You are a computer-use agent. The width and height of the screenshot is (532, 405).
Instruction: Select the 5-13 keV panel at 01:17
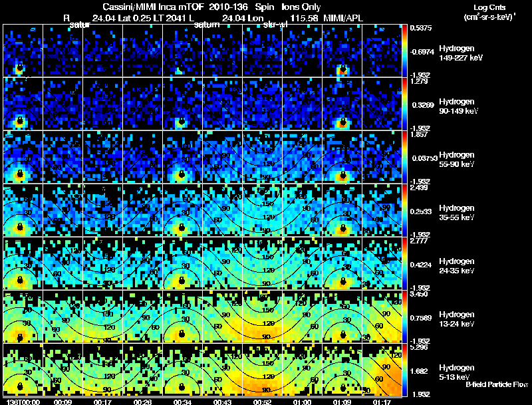[x=382, y=370]
